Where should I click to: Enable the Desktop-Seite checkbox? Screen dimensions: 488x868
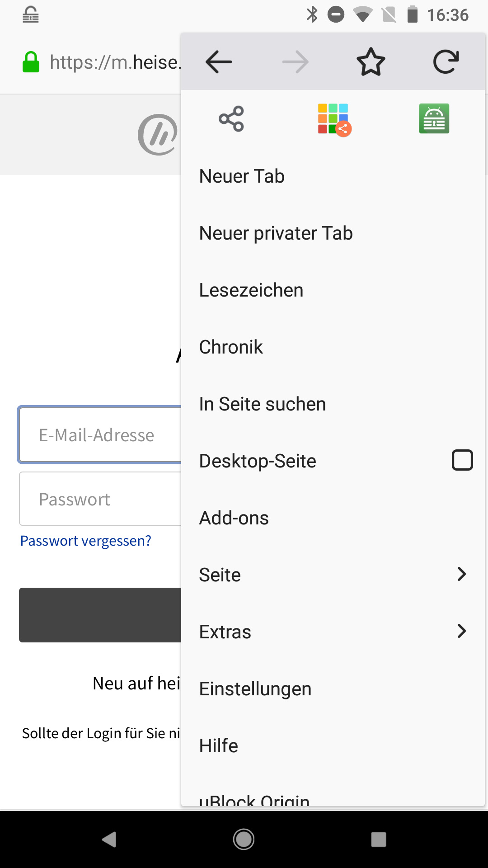click(462, 460)
